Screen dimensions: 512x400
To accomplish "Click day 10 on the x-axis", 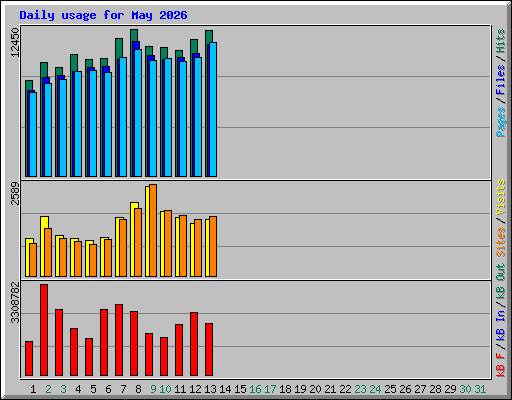I will click(165, 389).
